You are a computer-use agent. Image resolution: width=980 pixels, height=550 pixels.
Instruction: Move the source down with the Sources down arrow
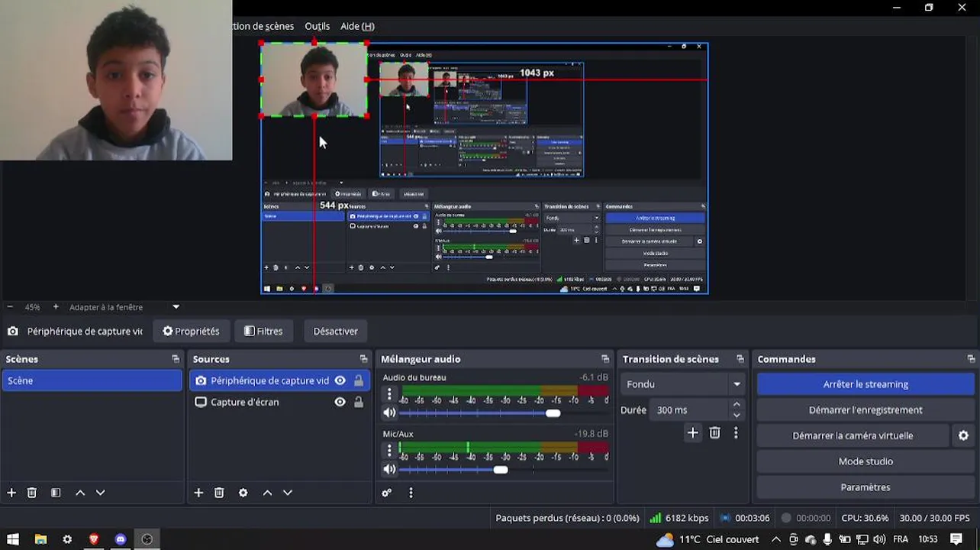pyautogui.click(x=288, y=493)
